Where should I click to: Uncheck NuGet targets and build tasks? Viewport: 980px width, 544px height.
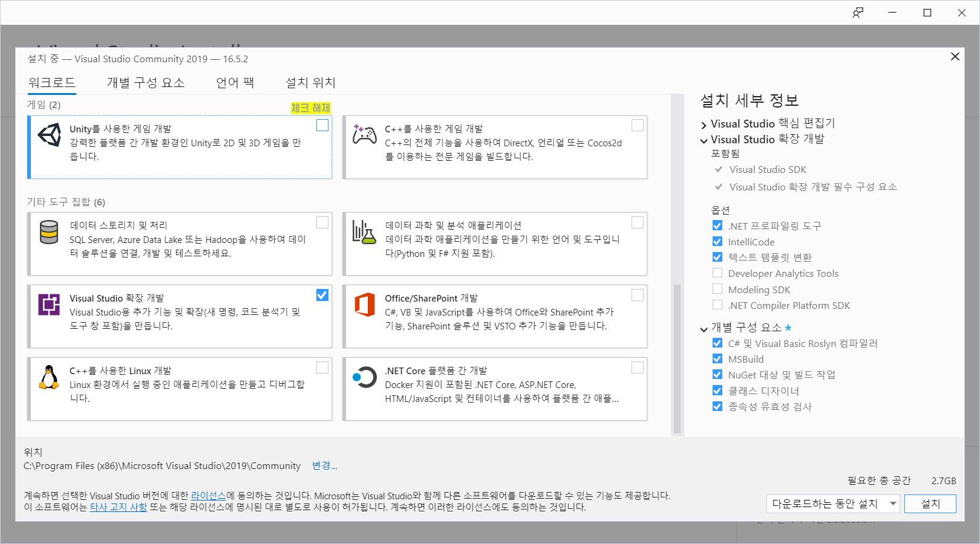(717, 374)
